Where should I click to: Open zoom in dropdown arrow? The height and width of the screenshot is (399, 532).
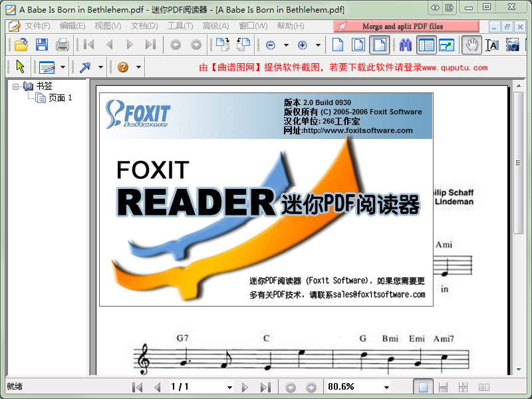tap(318, 45)
